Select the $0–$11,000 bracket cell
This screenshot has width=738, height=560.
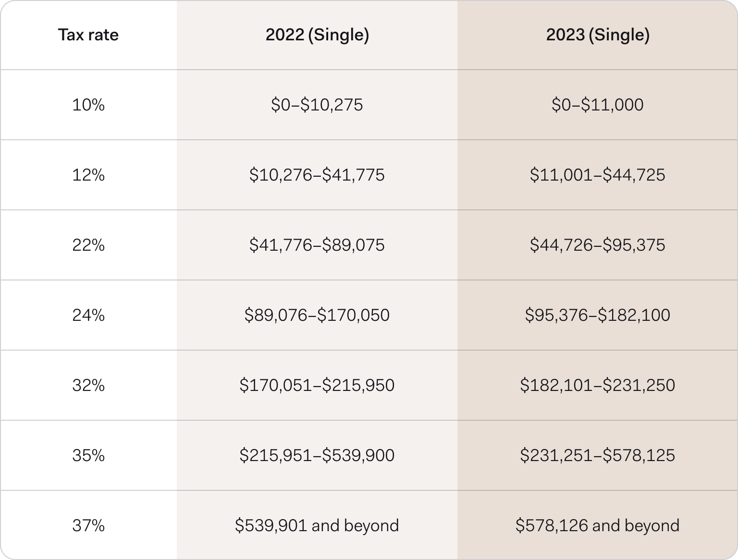(x=598, y=105)
